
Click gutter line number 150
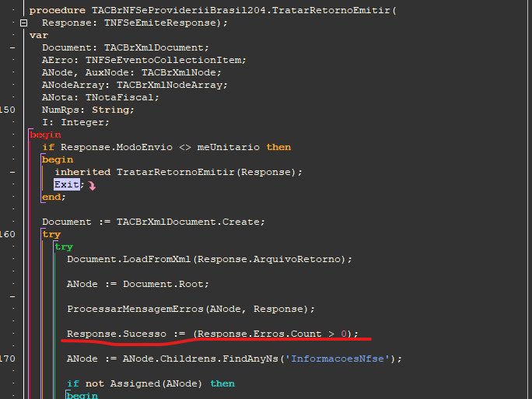click(x=8, y=110)
